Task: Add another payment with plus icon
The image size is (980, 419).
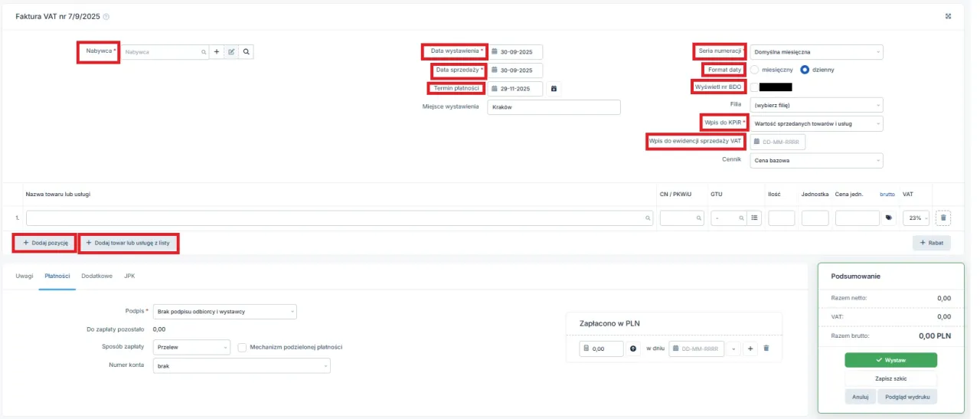Action: (x=751, y=349)
